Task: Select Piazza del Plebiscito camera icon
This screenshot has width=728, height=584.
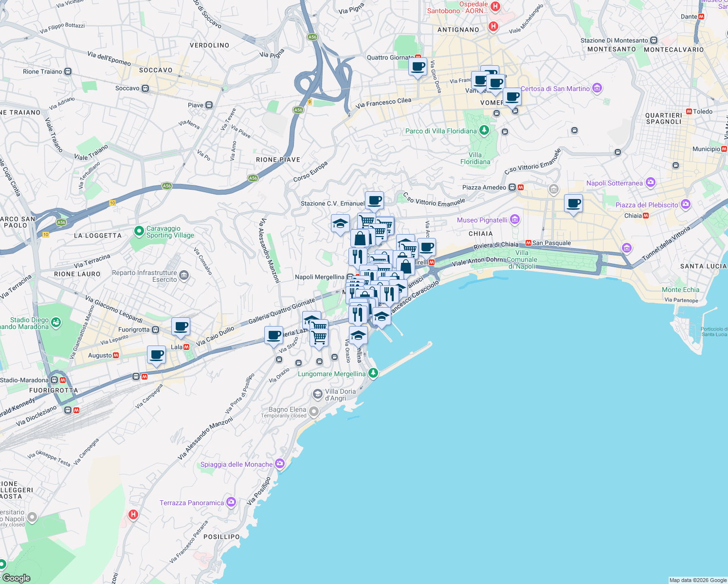Action: (x=685, y=204)
